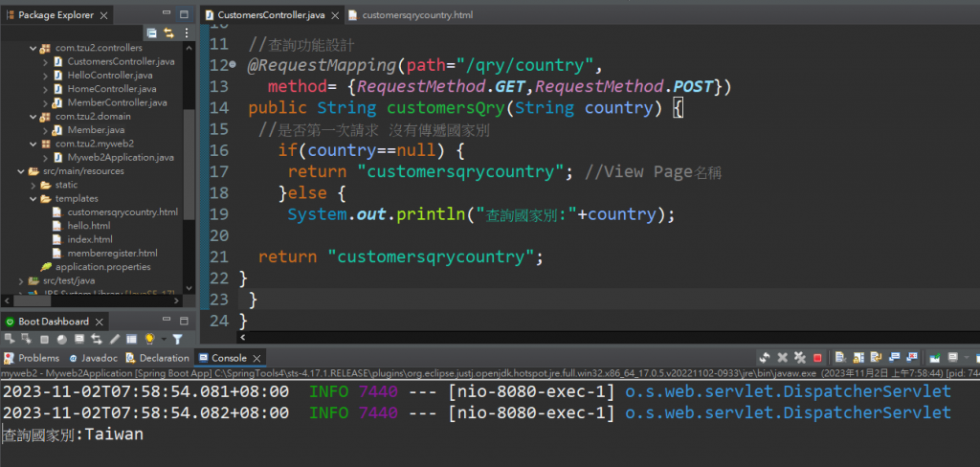Switch to the Javadoc tab
This screenshot has width=980, height=467.
[x=93, y=358]
